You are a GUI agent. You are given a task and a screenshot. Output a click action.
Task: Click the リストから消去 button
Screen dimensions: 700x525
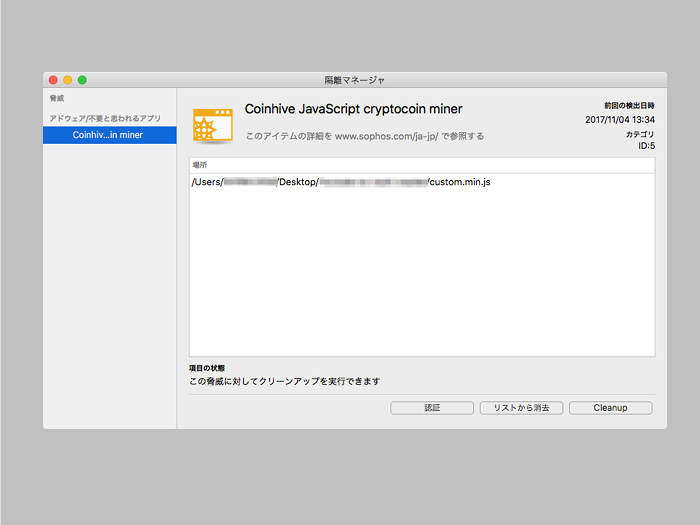521,408
